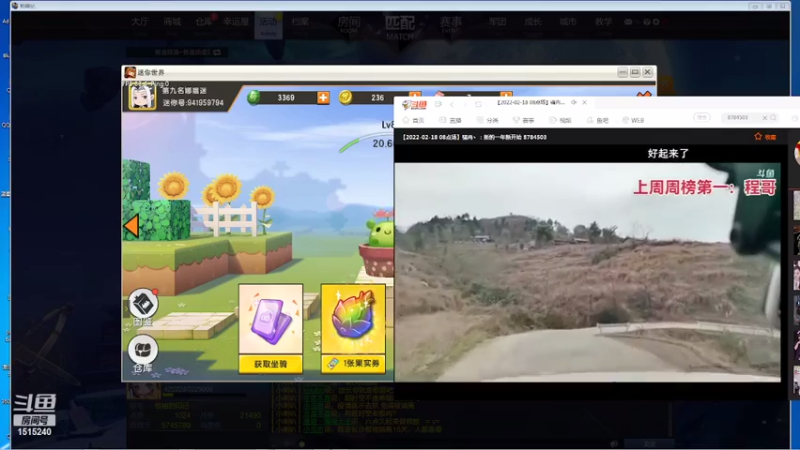800x450 pixels.
Task: Open the 首页 home nav item
Action: pyautogui.click(x=414, y=120)
